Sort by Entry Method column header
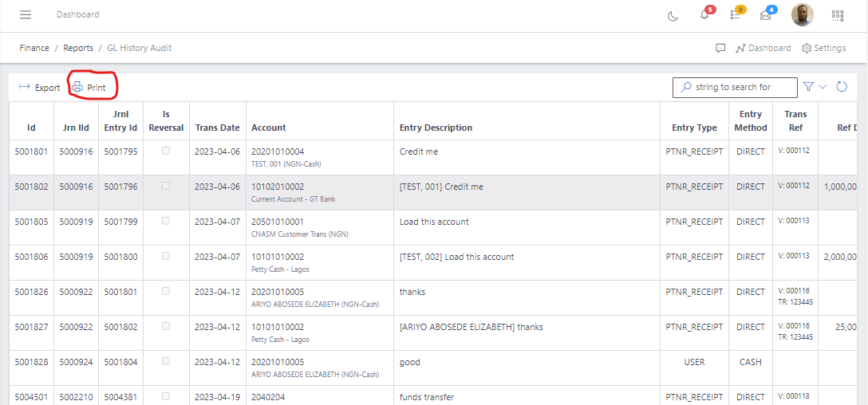The width and height of the screenshot is (868, 405). [751, 120]
